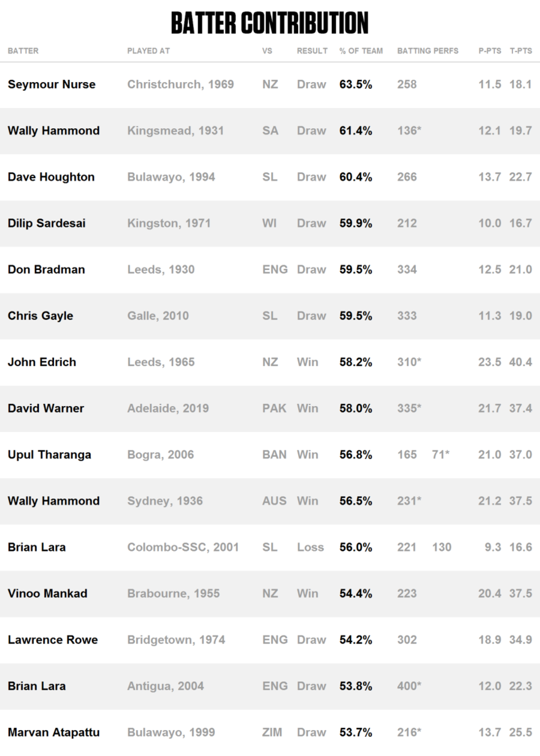Select the % OF TEAM column header
Viewport: 540px width, 756px height.
click(361, 51)
